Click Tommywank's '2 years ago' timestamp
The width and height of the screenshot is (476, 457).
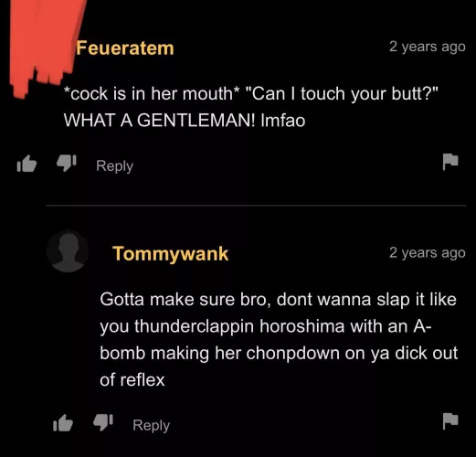pos(428,253)
